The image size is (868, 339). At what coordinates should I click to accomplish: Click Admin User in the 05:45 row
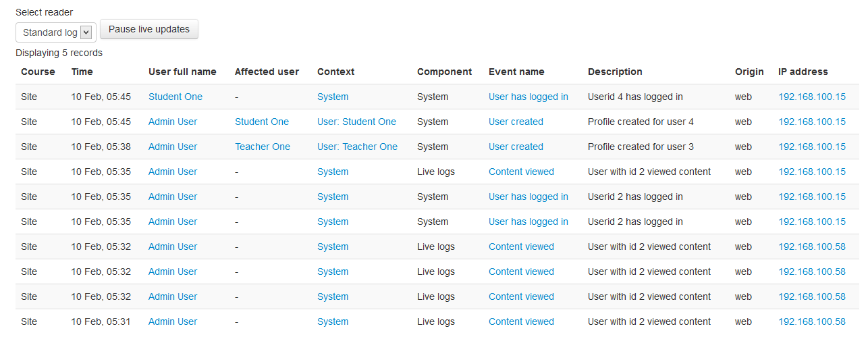pos(173,122)
